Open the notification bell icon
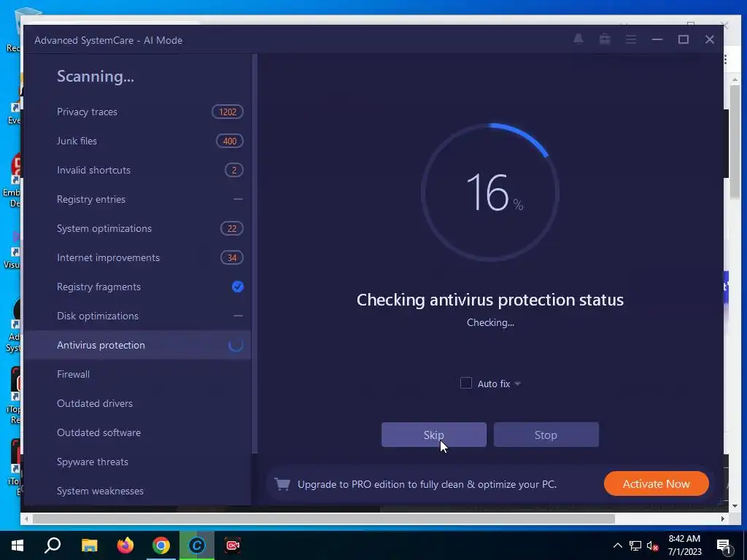 point(578,39)
